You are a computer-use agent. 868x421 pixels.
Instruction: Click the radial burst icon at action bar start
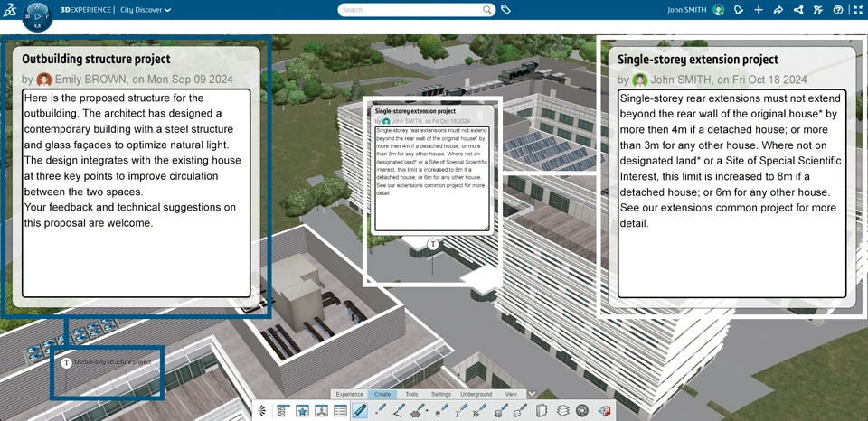tap(262, 410)
